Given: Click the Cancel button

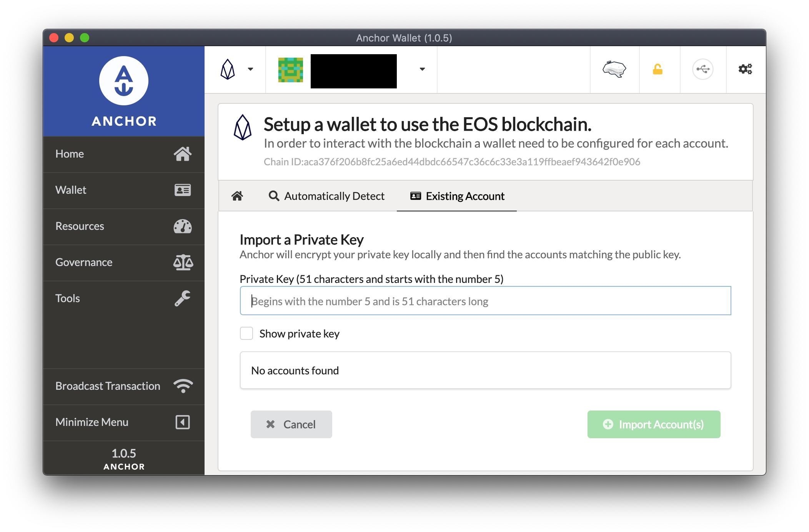Looking at the screenshot, I should (291, 424).
